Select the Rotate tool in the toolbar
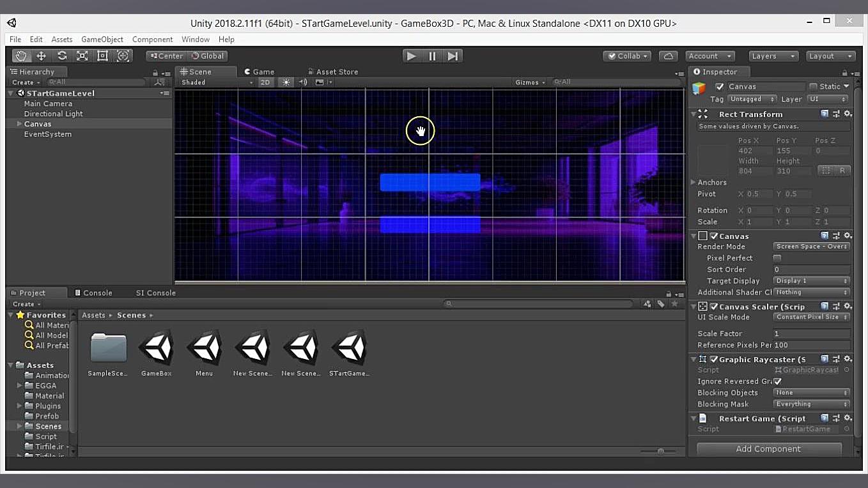 [62, 56]
